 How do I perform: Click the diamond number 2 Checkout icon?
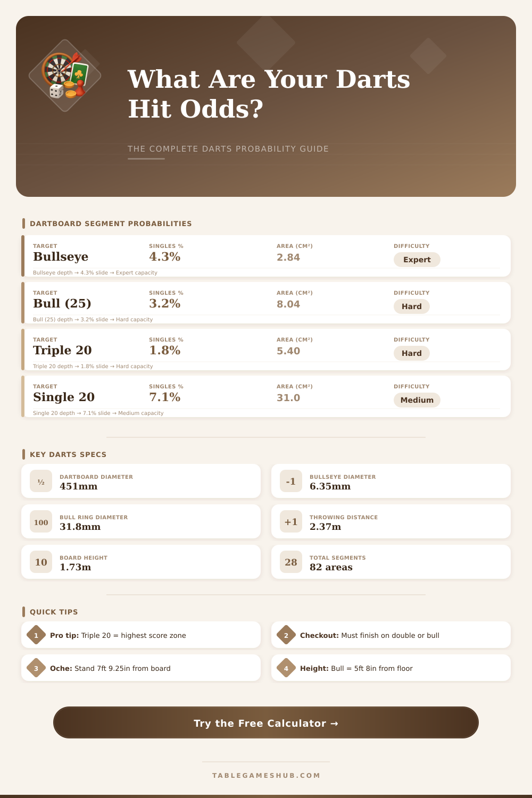286,635
